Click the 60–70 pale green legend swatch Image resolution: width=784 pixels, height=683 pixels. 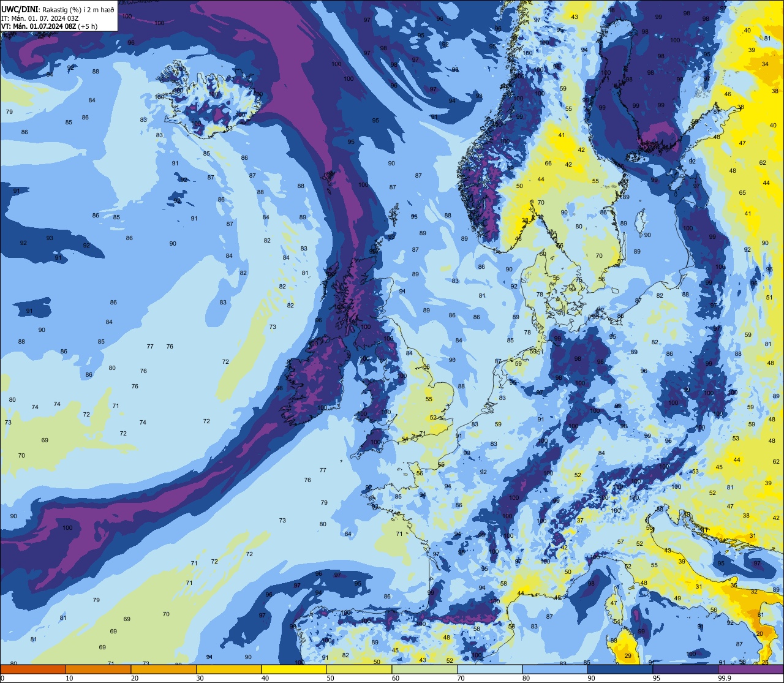click(424, 669)
